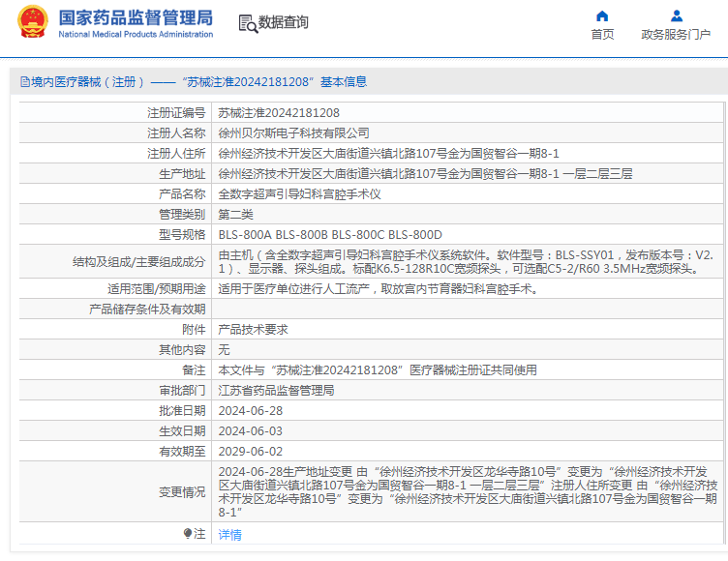The height and width of the screenshot is (561, 728).
Task: Click the national emblem logo
Action: click(x=33, y=22)
